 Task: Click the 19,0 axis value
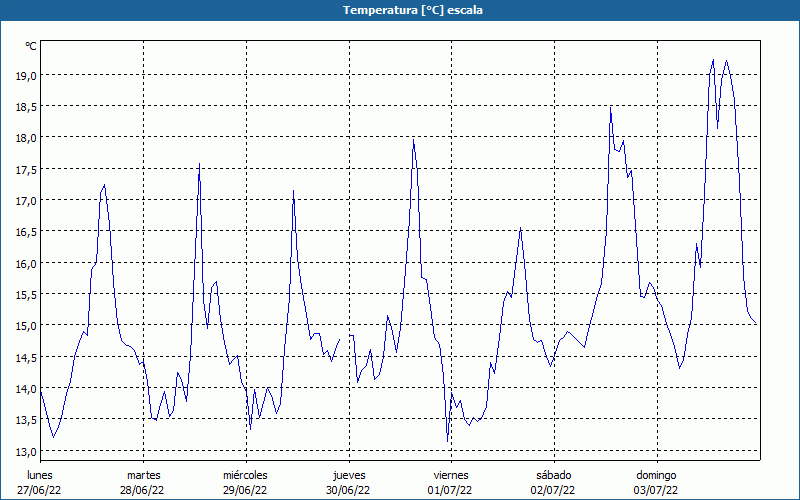coord(26,76)
